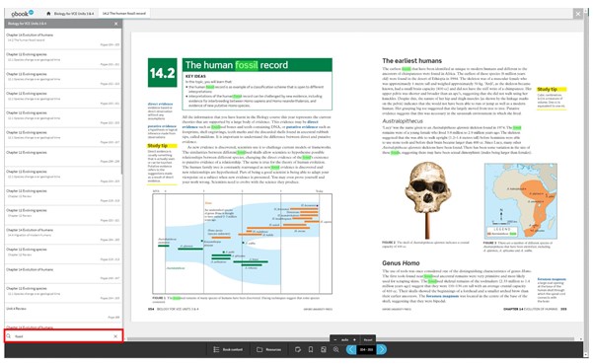Click the Unit 4 Review search result
The image size is (593, 364).
coord(63,313)
